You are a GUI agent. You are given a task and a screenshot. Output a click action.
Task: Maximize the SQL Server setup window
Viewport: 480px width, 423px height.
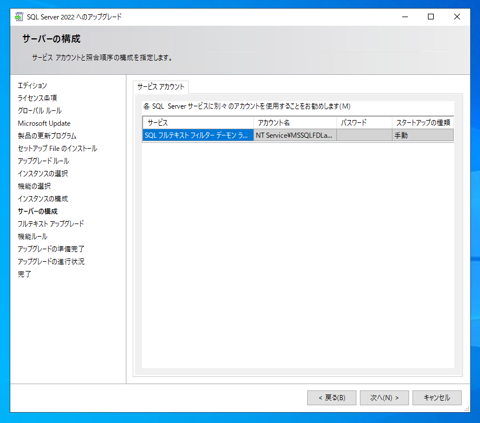tap(431, 17)
